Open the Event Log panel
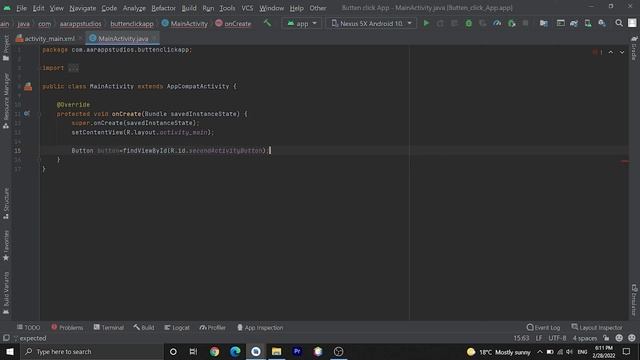 pos(543,327)
